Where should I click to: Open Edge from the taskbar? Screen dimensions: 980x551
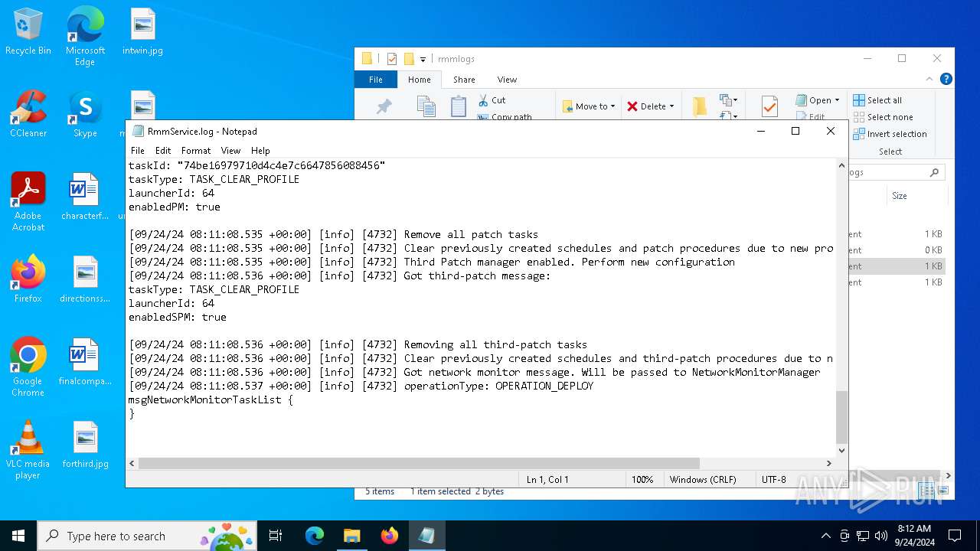pyautogui.click(x=315, y=536)
